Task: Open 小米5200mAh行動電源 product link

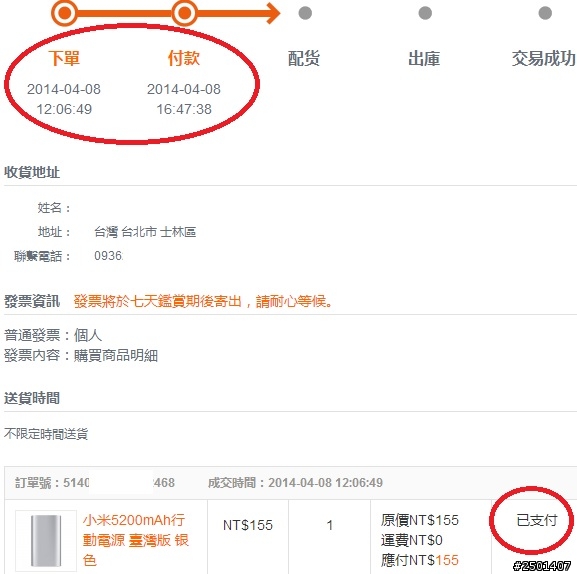Action: 135,540
